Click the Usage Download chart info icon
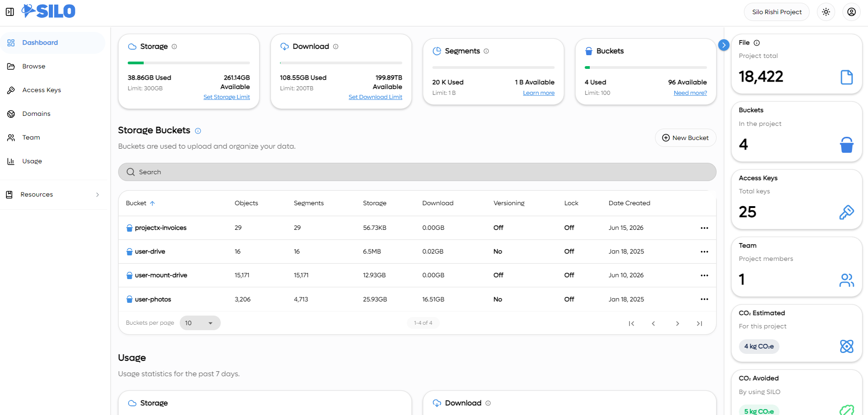Viewport: 868px width, 415px height. point(488,403)
